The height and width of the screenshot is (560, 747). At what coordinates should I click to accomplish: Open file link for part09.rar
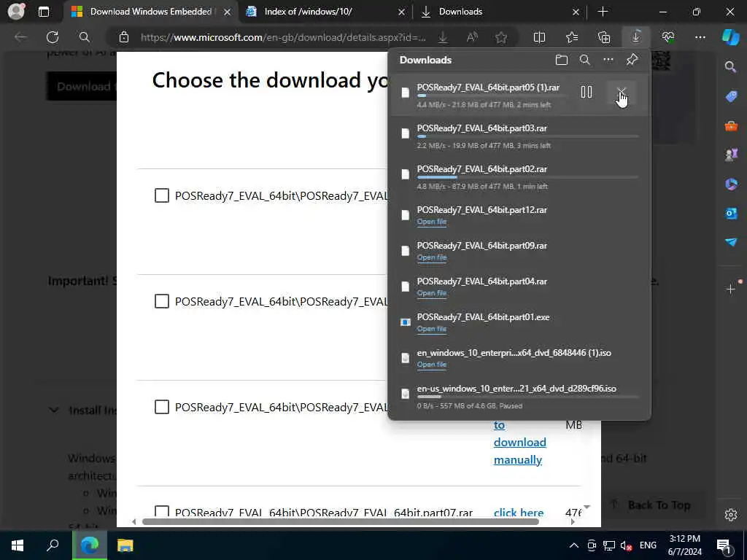click(432, 257)
